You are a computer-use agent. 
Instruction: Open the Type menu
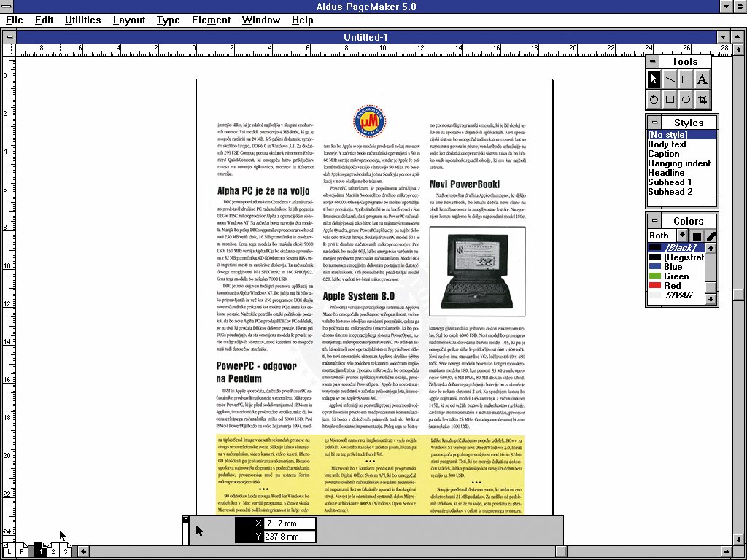169,20
